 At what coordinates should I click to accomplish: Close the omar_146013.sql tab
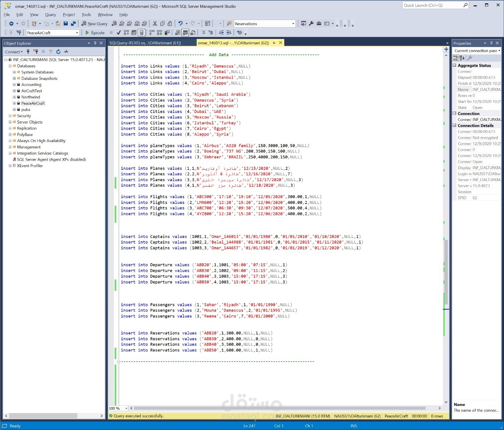tap(280, 43)
